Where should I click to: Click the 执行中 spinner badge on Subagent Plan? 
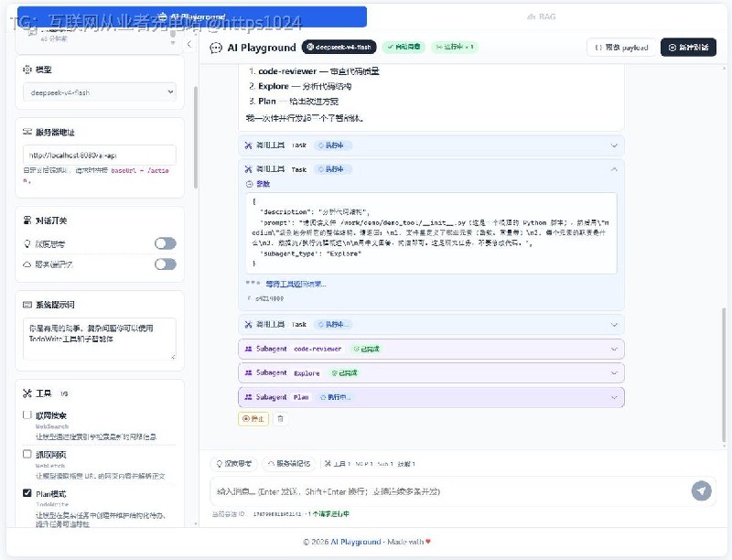(x=335, y=397)
